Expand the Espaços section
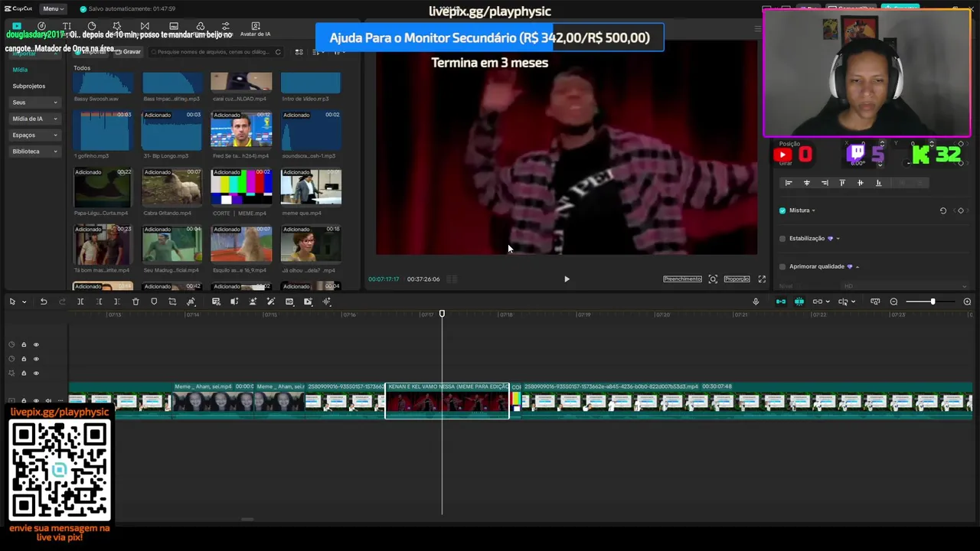Image resolution: width=980 pixels, height=551 pixels. click(x=34, y=135)
